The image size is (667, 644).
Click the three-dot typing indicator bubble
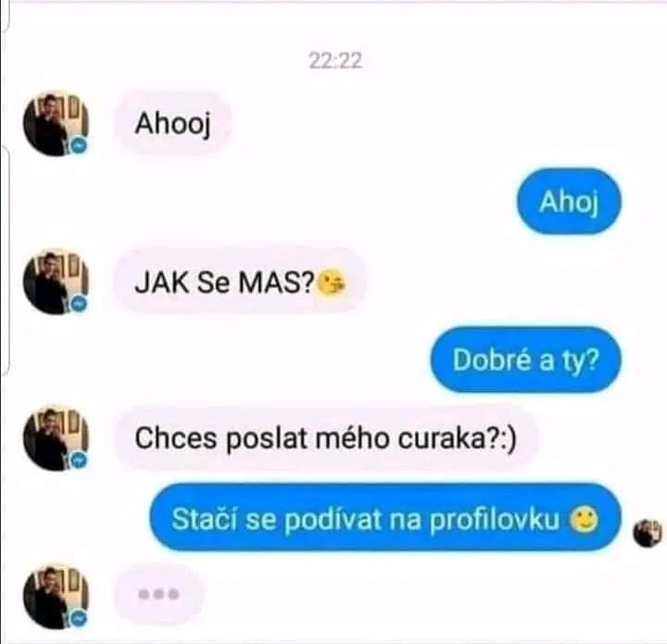tap(158, 594)
